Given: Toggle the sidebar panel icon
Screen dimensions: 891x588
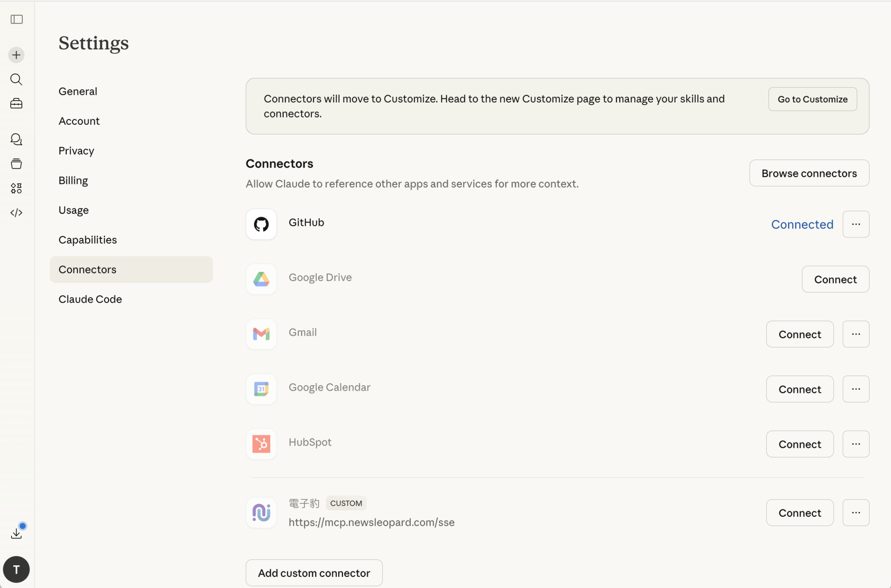Looking at the screenshot, I should click(16, 19).
